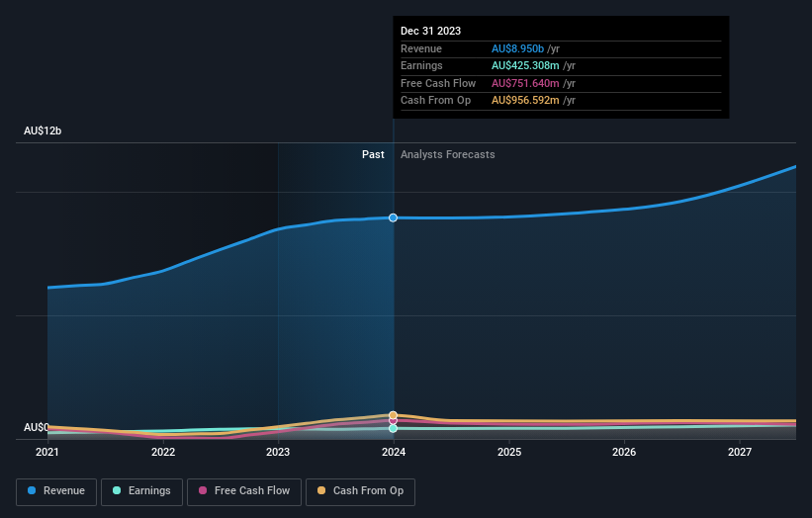812x518 pixels.
Task: Click the AU$12b y-axis label
Action: [x=43, y=130]
